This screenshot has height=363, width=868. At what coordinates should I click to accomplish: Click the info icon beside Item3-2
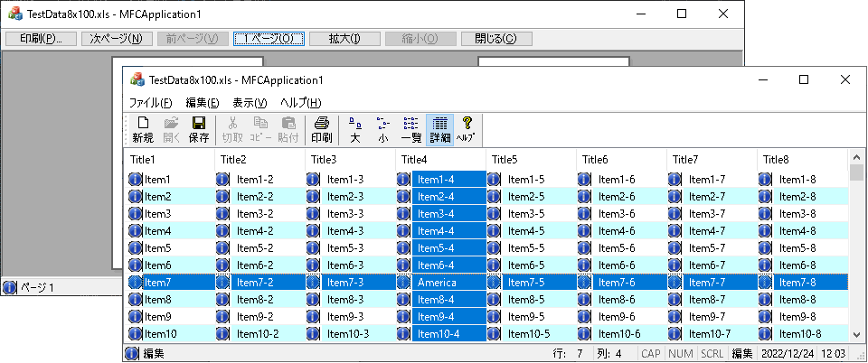tap(222, 213)
